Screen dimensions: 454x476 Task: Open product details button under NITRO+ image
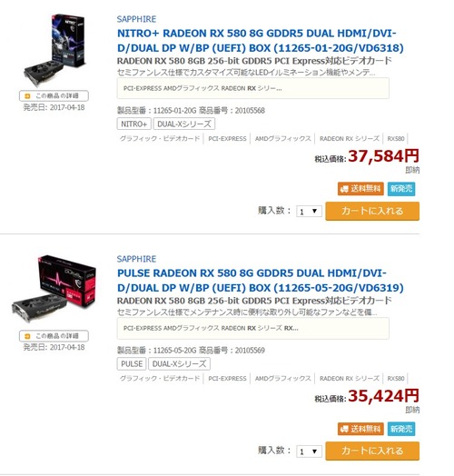coord(54,96)
